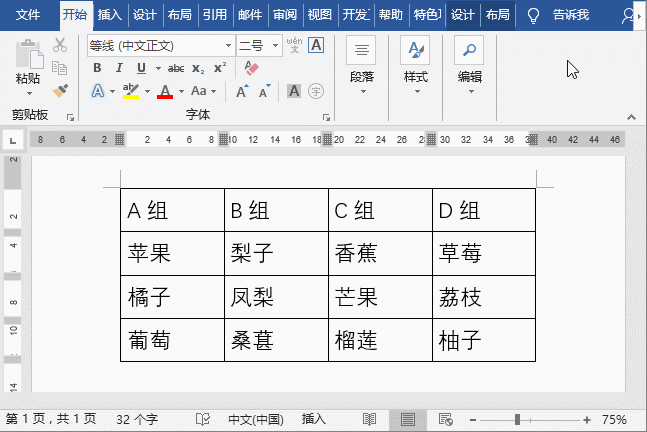Toggle Bold formatting
The width and height of the screenshot is (647, 432).
coord(97,68)
